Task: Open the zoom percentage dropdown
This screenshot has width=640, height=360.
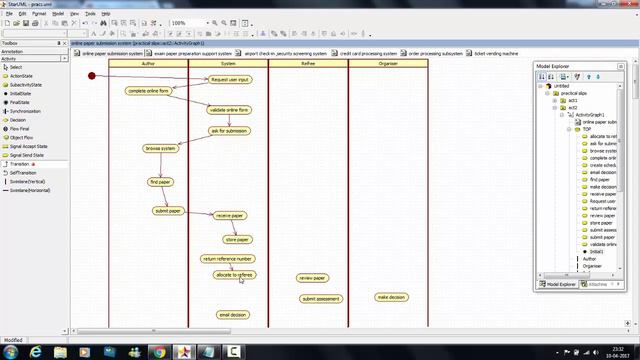Action: pos(207,23)
